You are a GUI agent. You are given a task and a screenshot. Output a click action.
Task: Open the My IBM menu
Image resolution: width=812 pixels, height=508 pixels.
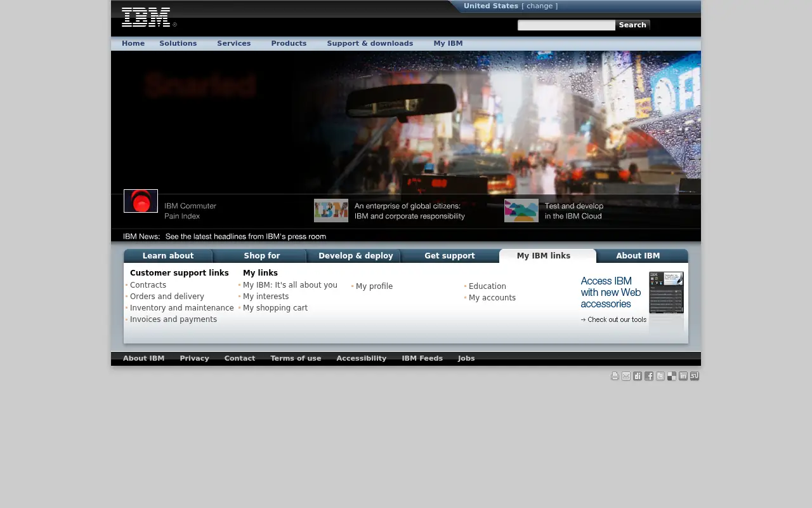tap(448, 43)
